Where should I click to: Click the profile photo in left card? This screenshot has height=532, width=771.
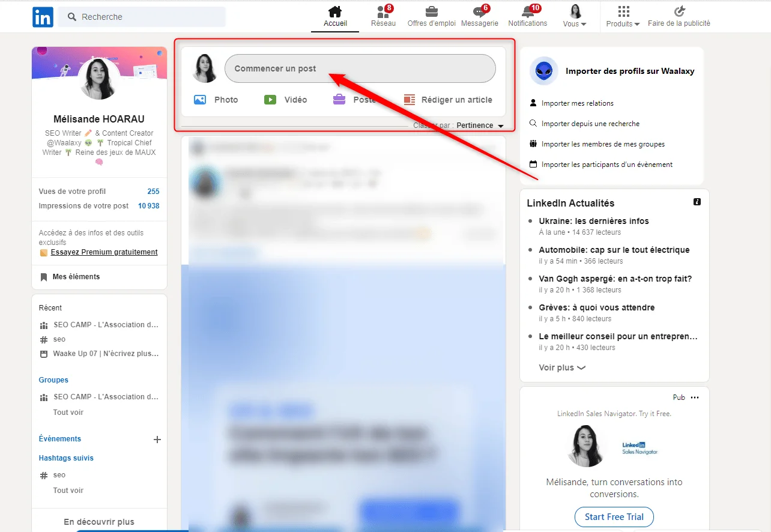(98, 79)
